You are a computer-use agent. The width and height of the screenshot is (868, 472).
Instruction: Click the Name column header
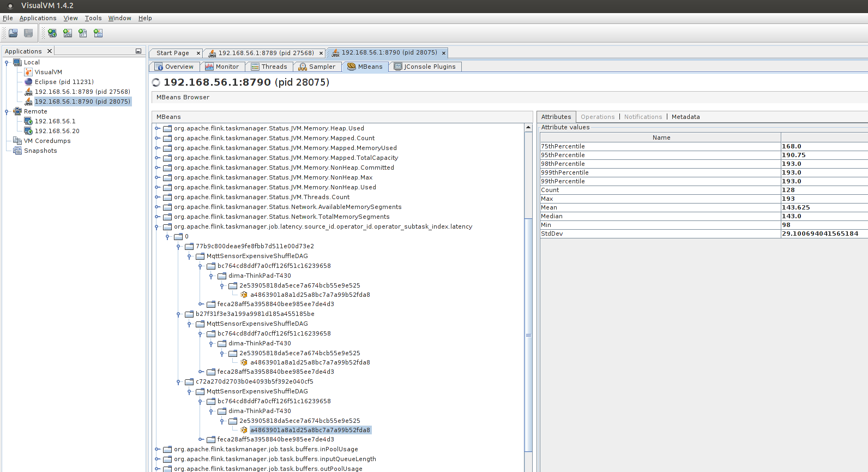pyautogui.click(x=661, y=138)
